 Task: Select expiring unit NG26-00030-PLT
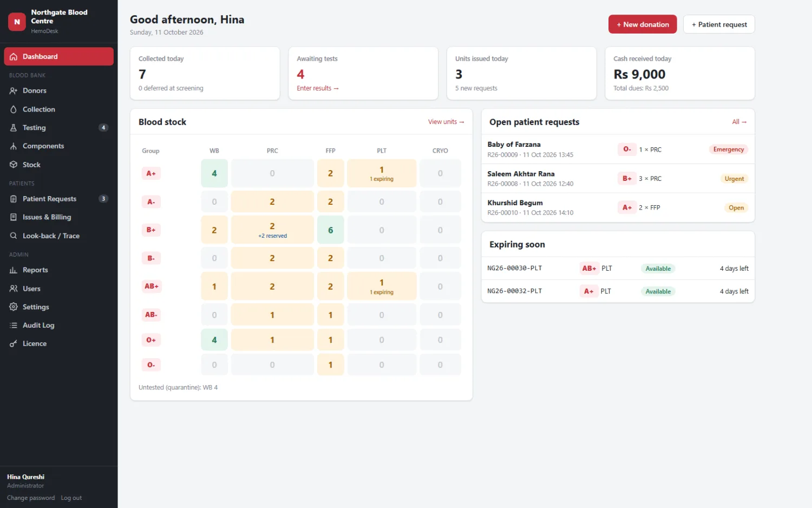[x=618, y=269]
